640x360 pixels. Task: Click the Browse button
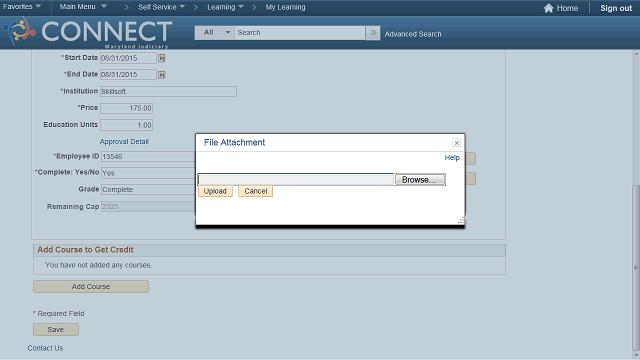420,180
